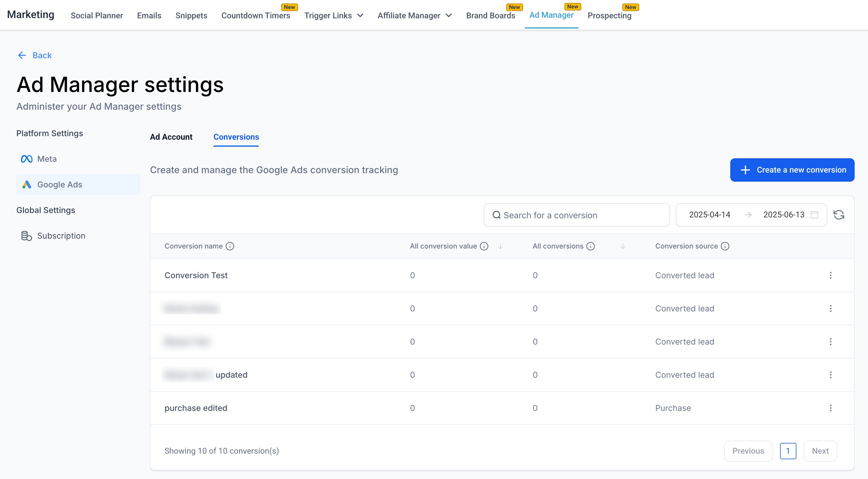Image resolution: width=868 pixels, height=479 pixels.
Task: Open the Brand Boards menu item
Action: pyautogui.click(x=490, y=15)
